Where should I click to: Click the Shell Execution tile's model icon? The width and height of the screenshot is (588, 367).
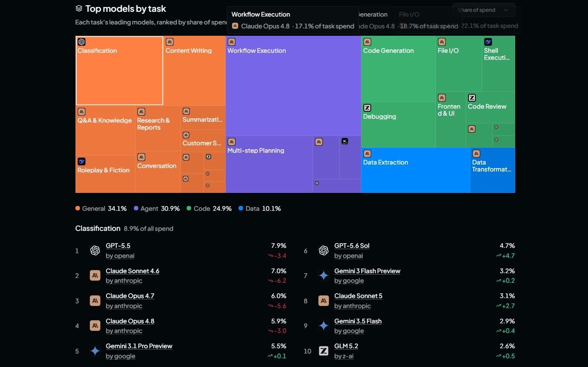[x=488, y=42]
